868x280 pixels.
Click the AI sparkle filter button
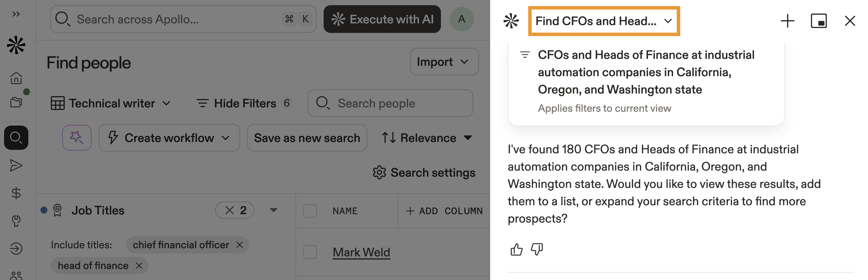[x=77, y=138]
